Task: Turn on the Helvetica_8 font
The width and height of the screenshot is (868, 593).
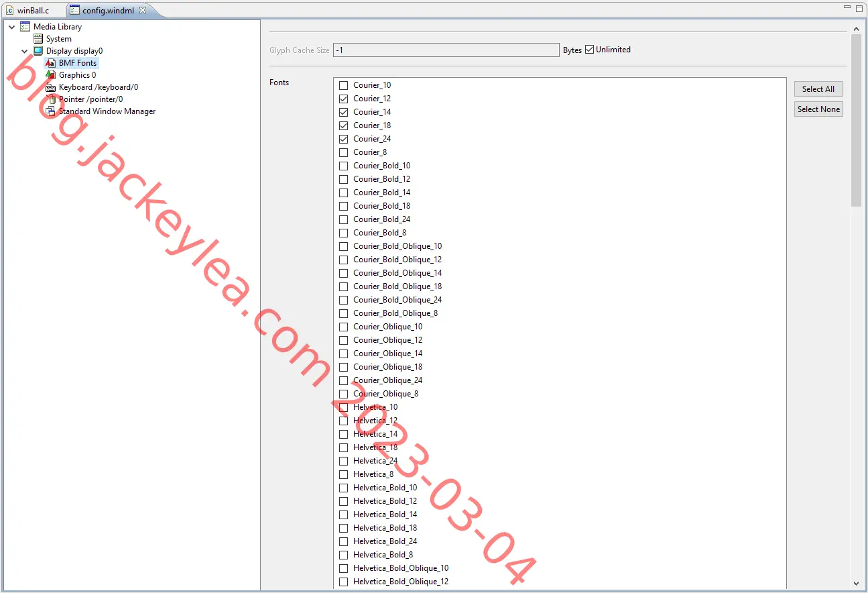Action: pyautogui.click(x=344, y=474)
